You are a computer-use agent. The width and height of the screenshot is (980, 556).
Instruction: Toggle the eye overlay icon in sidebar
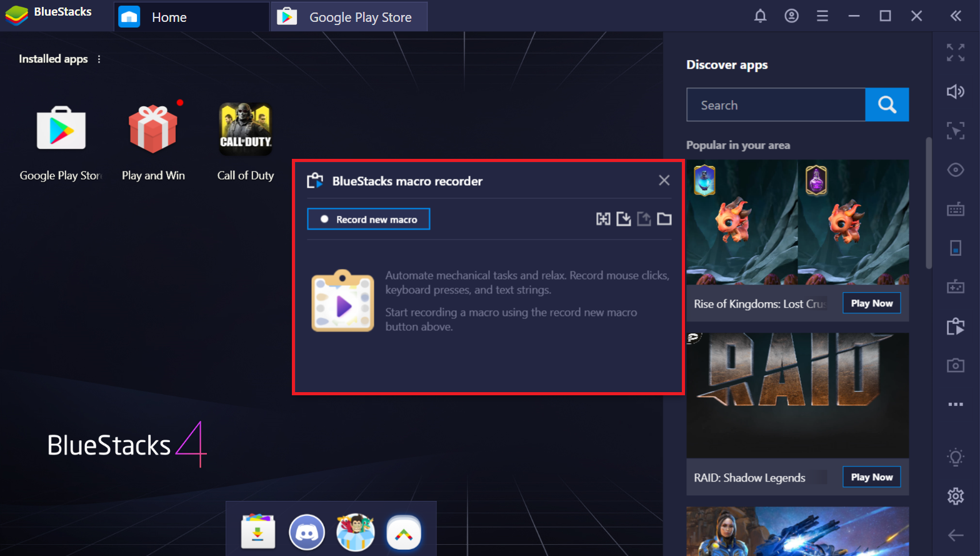(956, 169)
